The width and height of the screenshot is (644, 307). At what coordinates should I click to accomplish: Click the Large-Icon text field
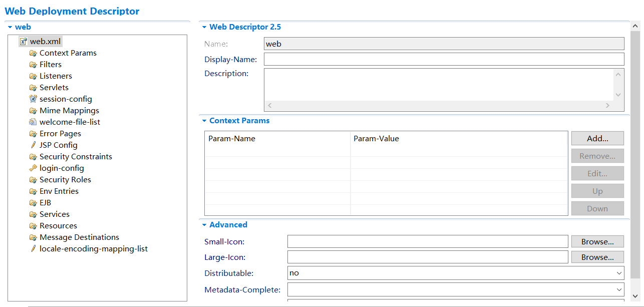[428, 257]
